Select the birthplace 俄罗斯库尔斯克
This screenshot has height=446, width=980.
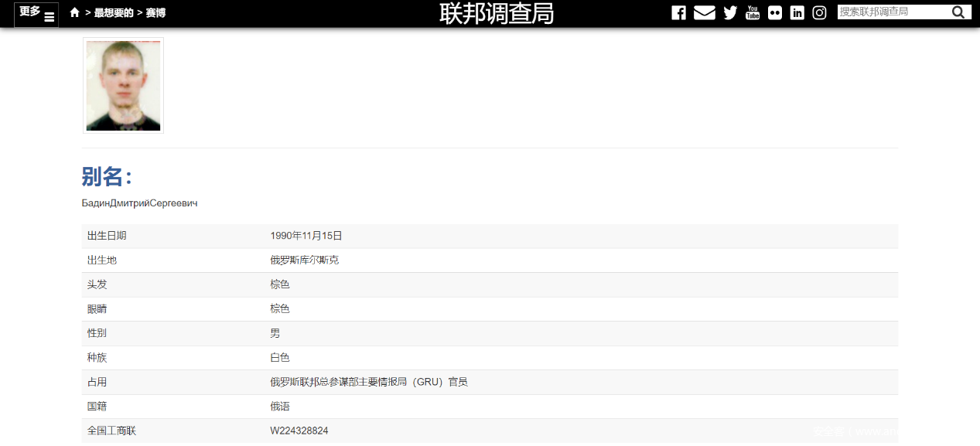pos(304,260)
